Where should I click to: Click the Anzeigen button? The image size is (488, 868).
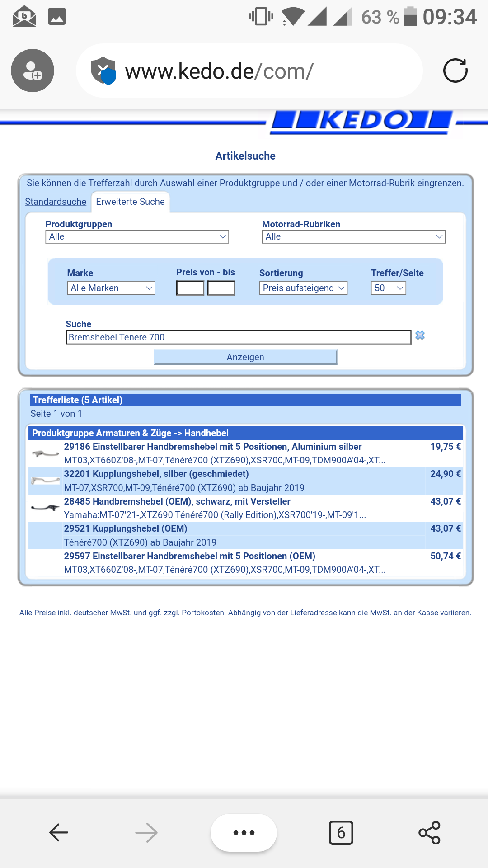tap(245, 357)
